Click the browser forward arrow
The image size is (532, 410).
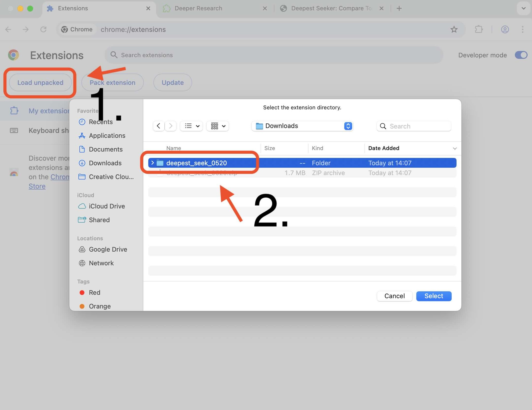[25, 29]
